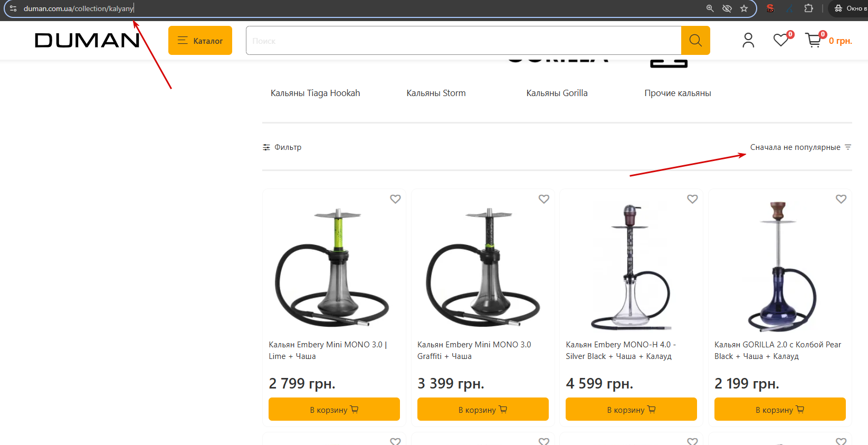The image size is (868, 445).
Task: Open the shopping cart icon in header
Action: pos(813,40)
